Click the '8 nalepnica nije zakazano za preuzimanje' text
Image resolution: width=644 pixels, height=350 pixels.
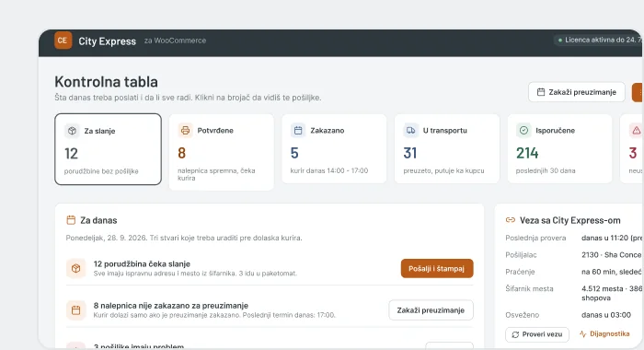point(171,306)
